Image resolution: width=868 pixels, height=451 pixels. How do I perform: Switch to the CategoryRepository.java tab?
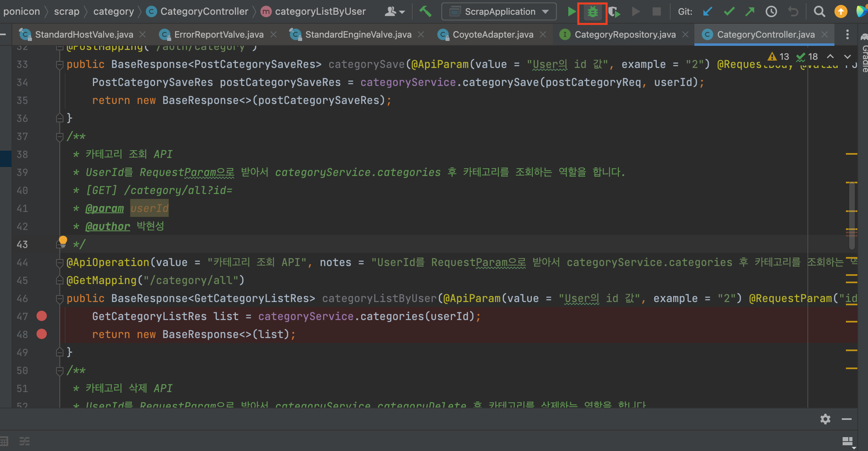[x=625, y=35]
